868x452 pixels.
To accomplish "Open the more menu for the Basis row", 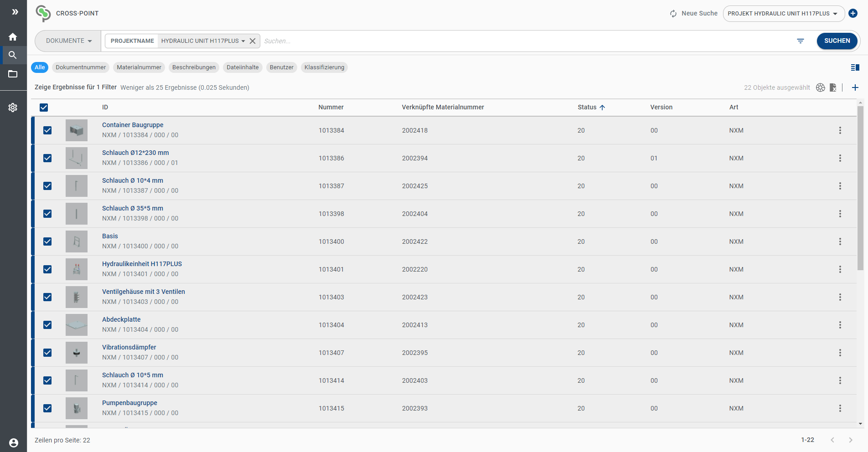I will (x=840, y=241).
